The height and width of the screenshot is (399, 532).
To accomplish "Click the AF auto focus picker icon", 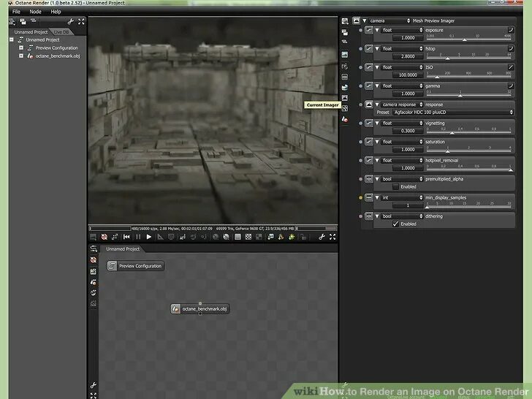I will pyautogui.click(x=182, y=237).
